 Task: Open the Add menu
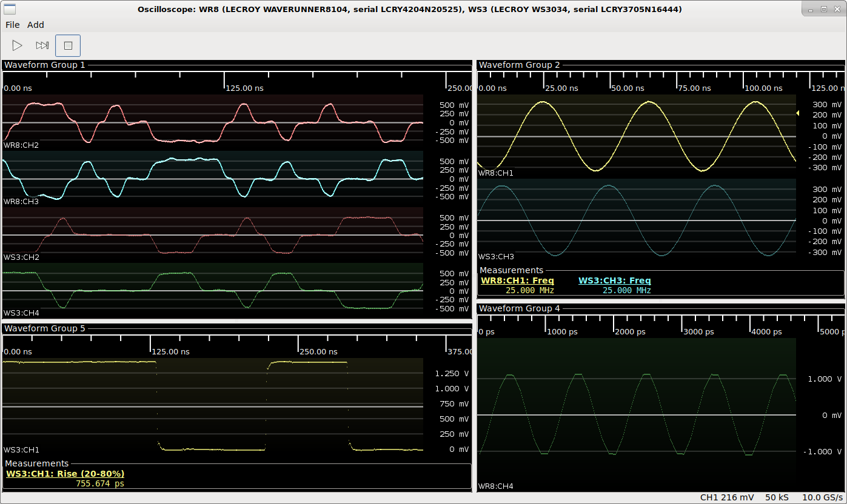coord(36,25)
